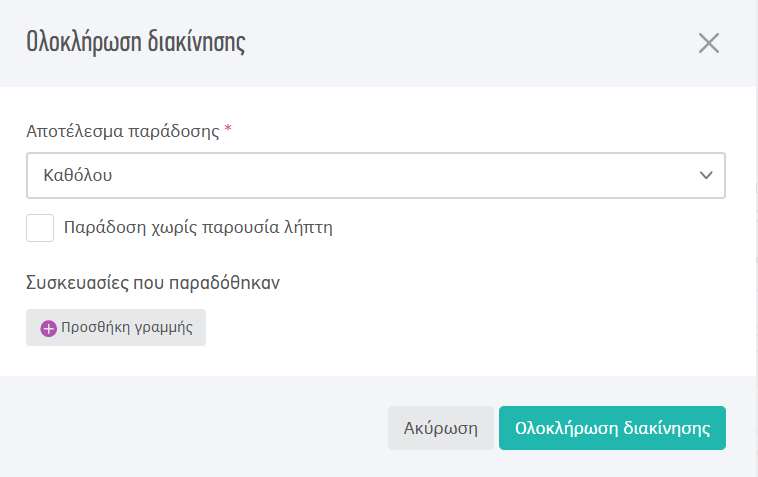758x477 pixels.
Task: Click the Αποτέλεσμα παράδοσης field label
Action: [123, 131]
